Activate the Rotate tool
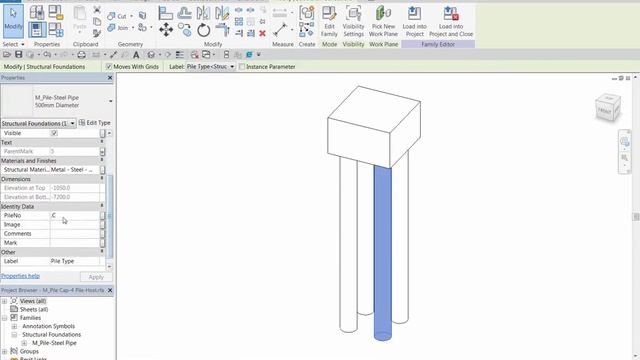 203,30
